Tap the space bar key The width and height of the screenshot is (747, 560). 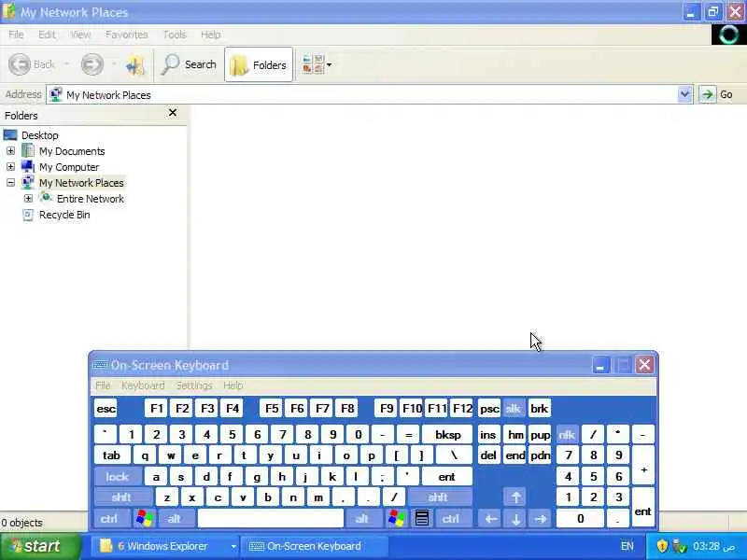(x=271, y=519)
